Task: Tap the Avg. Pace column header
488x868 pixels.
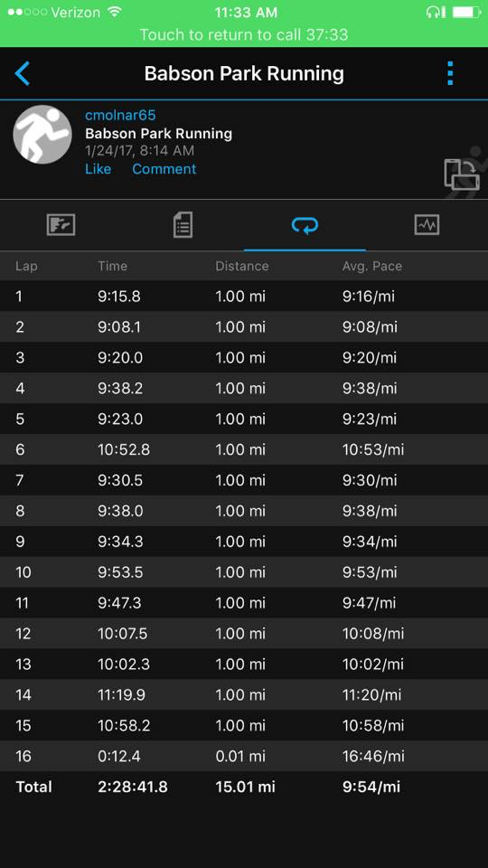Action: point(371,266)
